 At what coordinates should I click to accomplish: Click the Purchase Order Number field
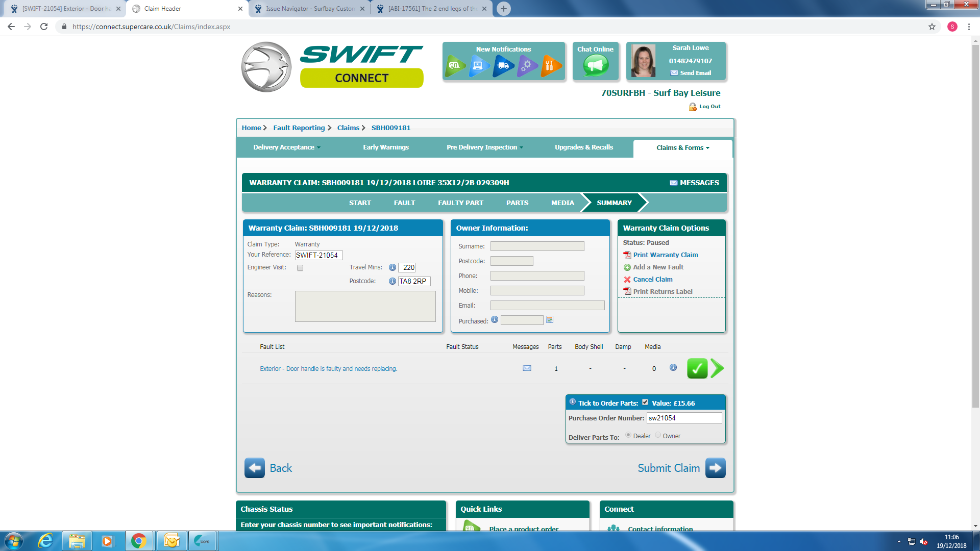click(x=684, y=418)
